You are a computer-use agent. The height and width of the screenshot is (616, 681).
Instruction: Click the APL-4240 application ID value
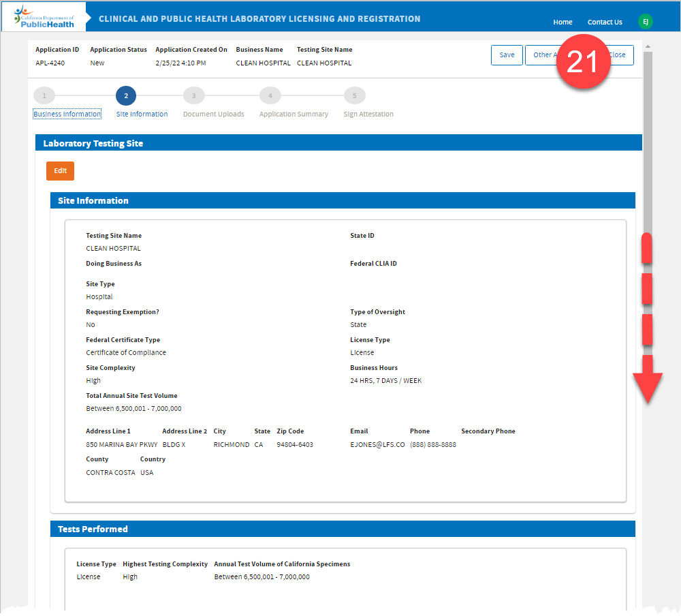(50, 63)
